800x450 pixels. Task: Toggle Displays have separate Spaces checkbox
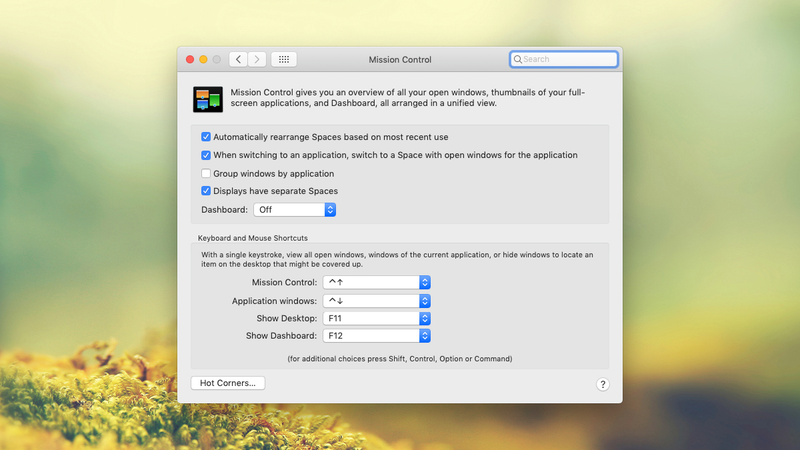point(206,191)
